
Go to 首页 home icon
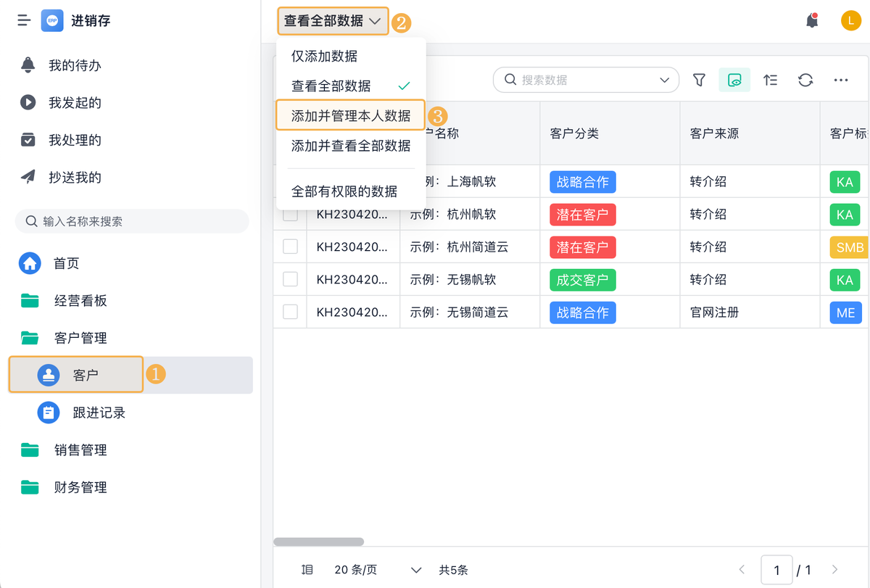[x=30, y=263]
